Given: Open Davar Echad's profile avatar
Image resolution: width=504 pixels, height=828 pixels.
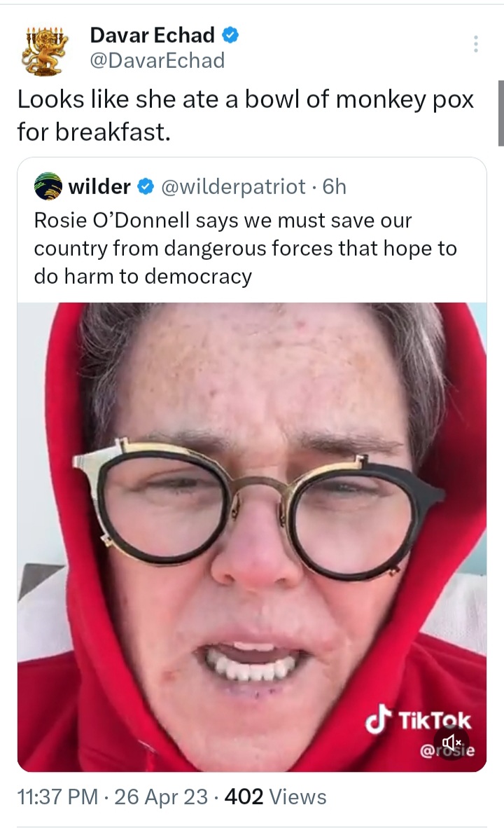Looking at the screenshot, I should (x=46, y=50).
